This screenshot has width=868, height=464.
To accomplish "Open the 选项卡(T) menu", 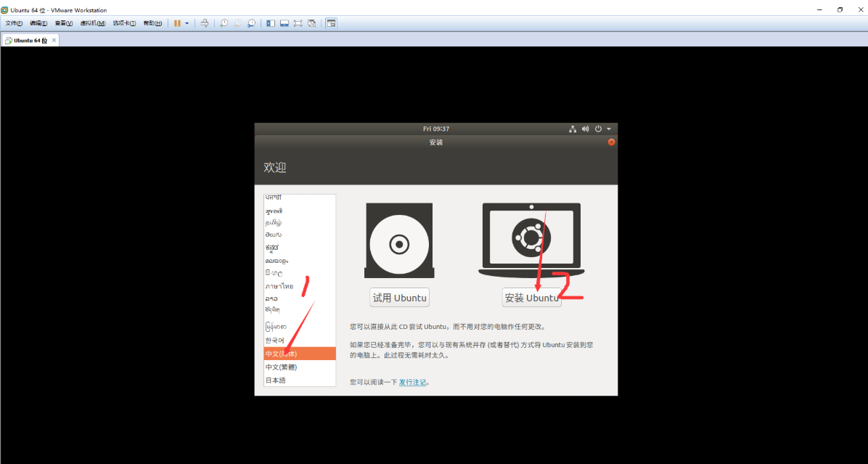I will tap(124, 23).
